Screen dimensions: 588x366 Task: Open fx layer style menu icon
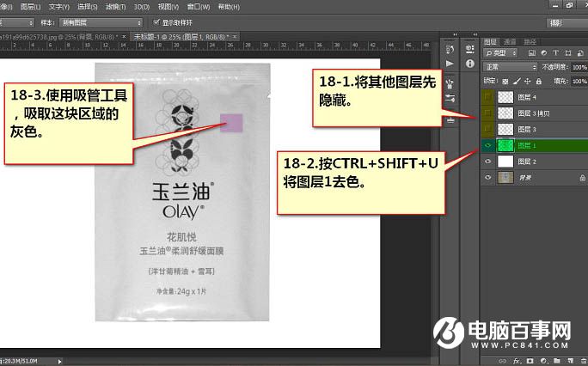click(516, 361)
